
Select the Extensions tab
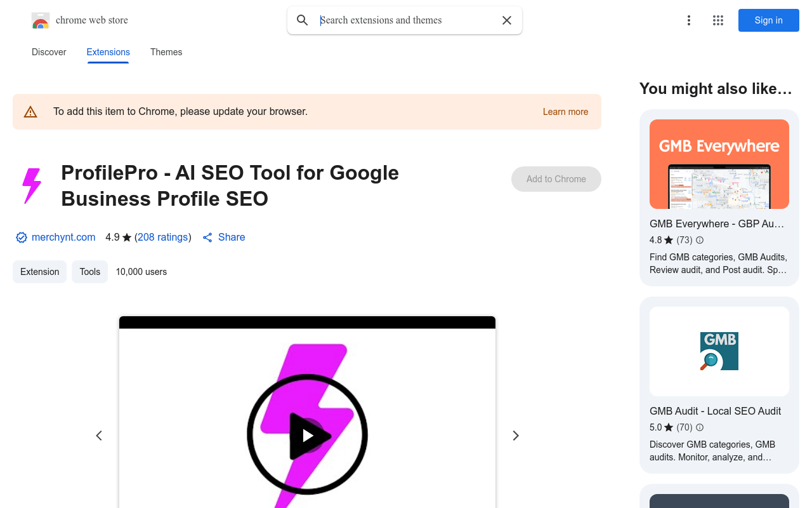coord(108,52)
